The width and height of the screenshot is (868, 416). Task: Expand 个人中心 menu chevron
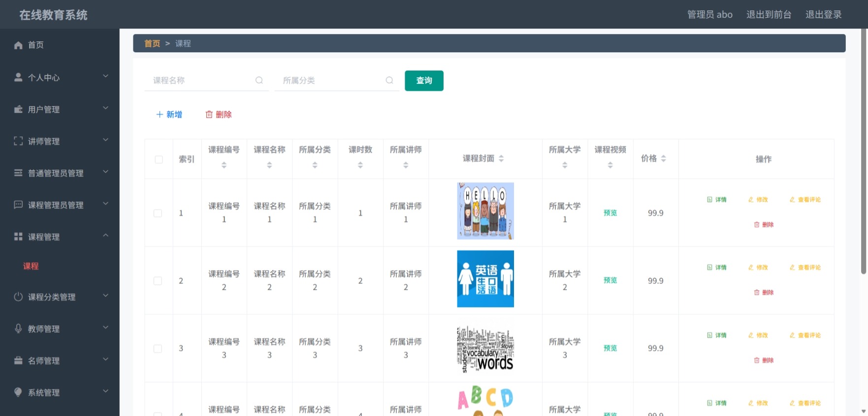pos(105,76)
